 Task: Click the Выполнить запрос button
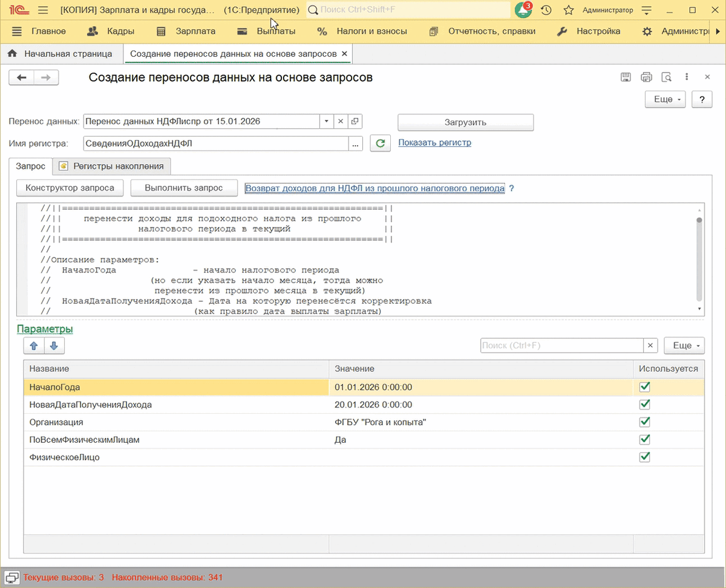(184, 188)
